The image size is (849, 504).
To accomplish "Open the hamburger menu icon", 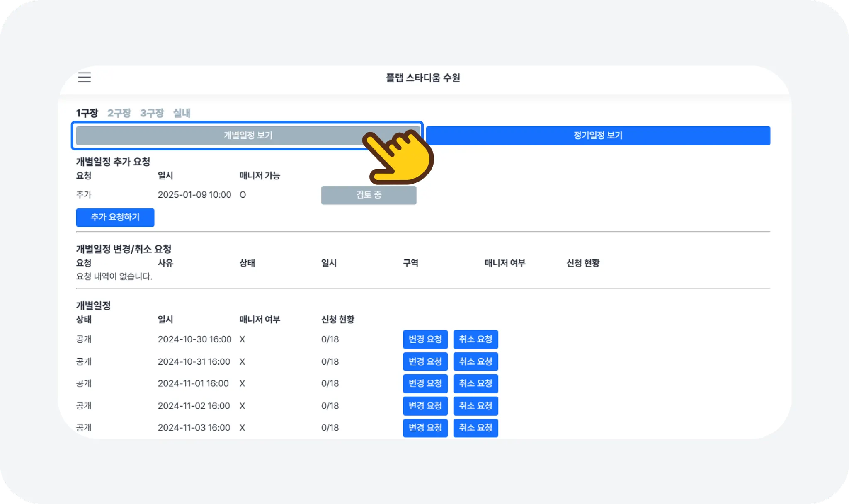I will [x=84, y=77].
